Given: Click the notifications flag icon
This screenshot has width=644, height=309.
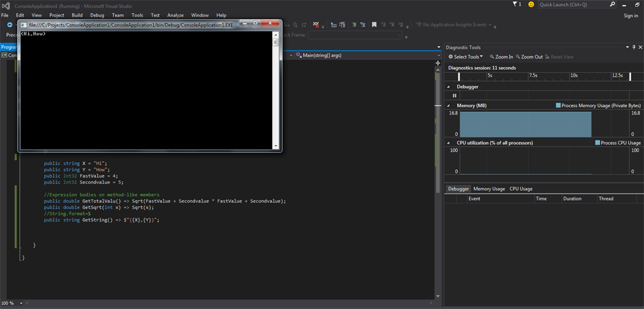Looking at the screenshot, I should click(x=516, y=4).
